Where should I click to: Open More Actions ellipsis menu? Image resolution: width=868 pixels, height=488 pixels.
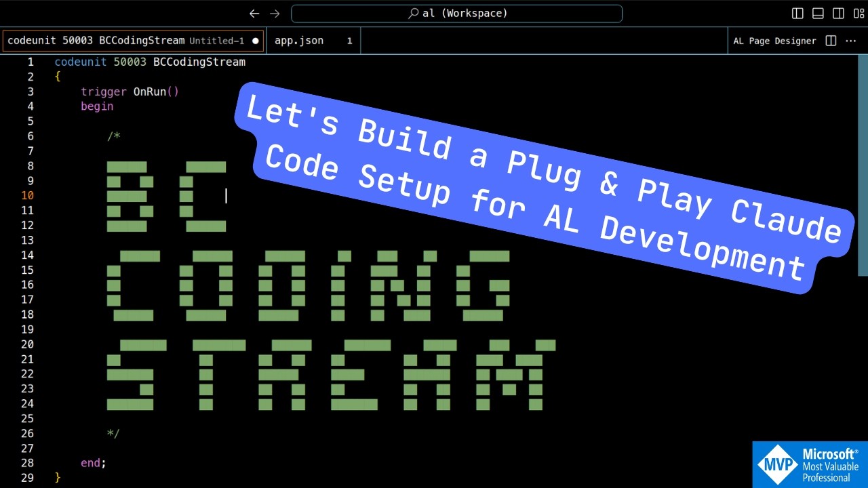[851, 41]
